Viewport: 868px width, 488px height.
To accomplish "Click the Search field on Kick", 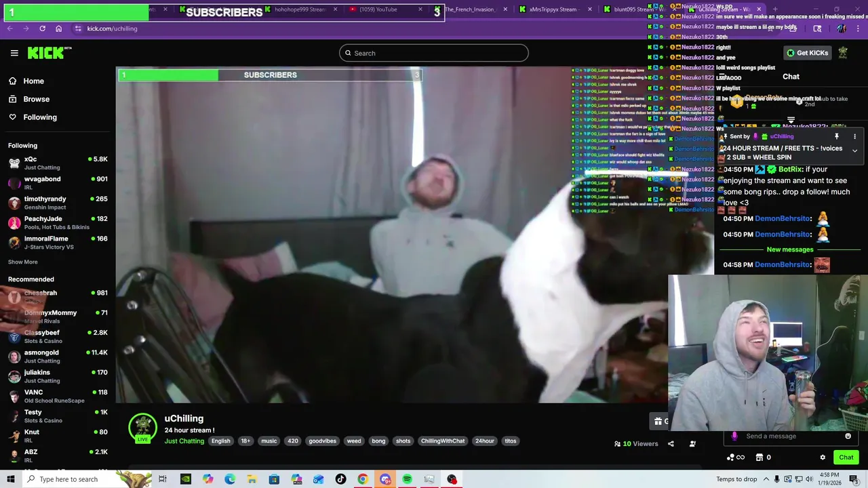I will (x=434, y=53).
